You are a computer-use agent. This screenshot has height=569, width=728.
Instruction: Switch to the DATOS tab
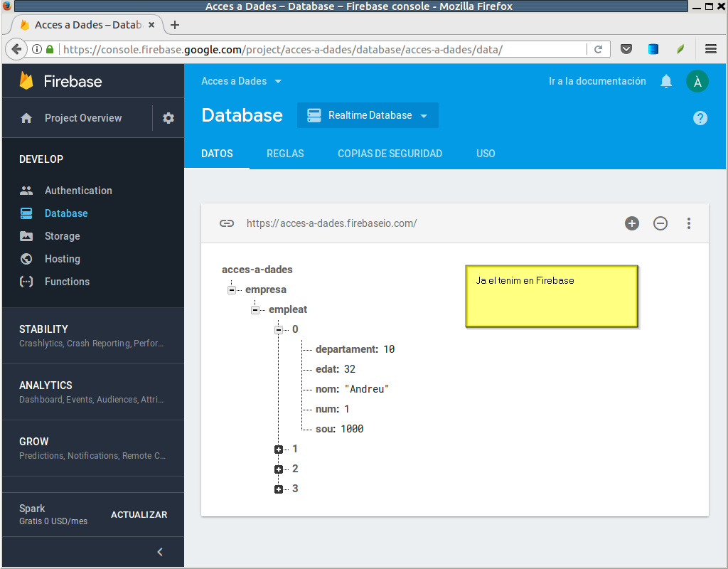[217, 154]
